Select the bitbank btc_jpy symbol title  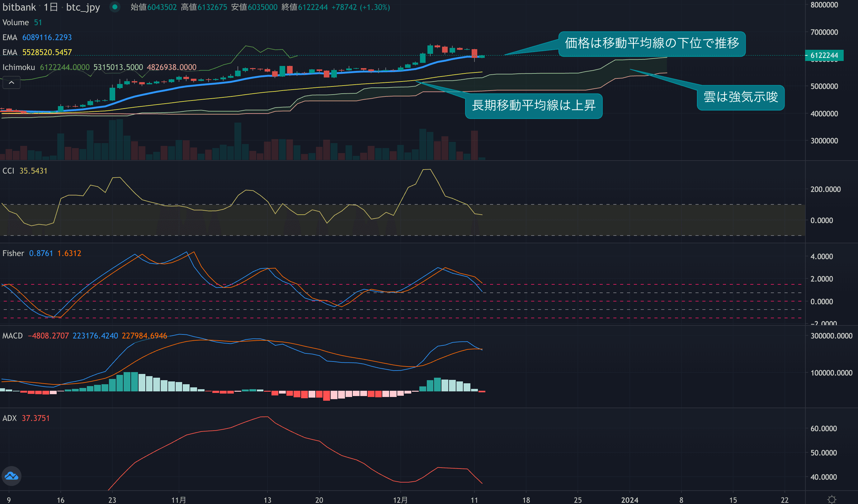click(x=51, y=7)
